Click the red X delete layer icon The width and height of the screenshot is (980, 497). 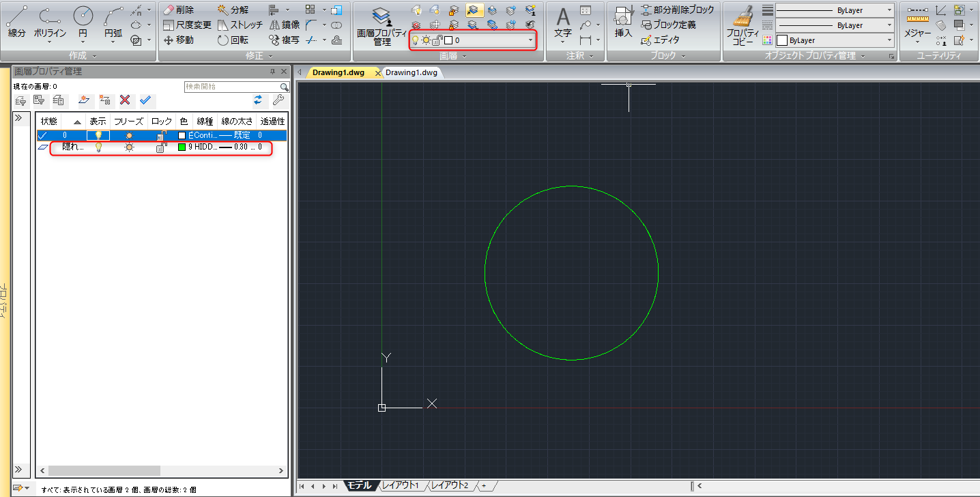point(125,100)
